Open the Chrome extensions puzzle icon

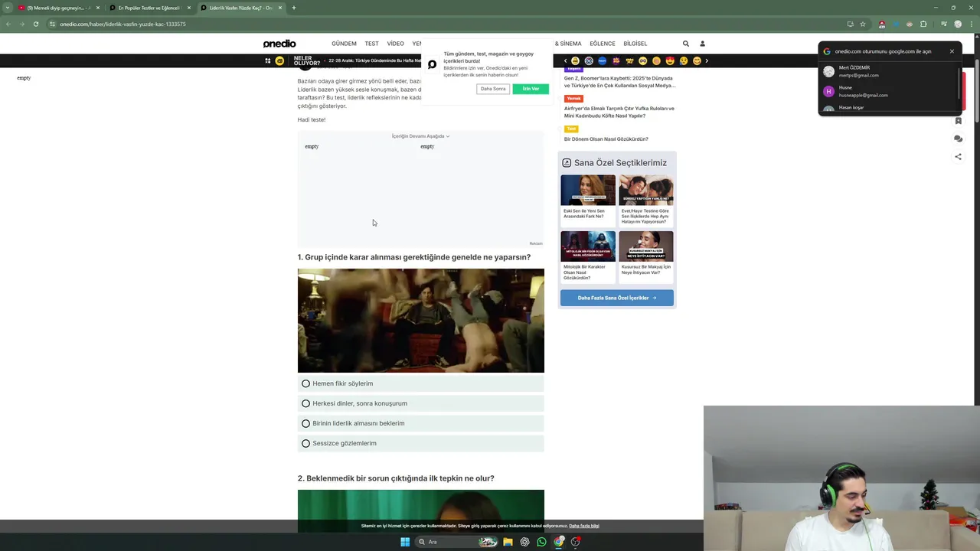click(923, 24)
